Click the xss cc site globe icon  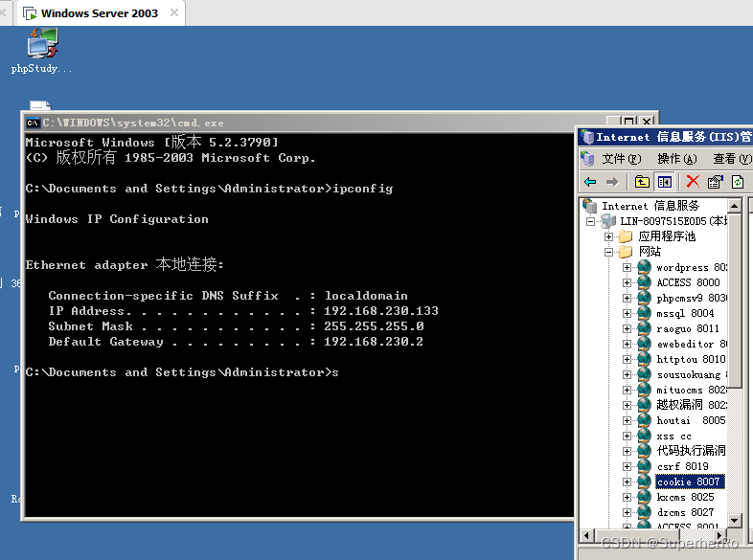click(x=644, y=436)
